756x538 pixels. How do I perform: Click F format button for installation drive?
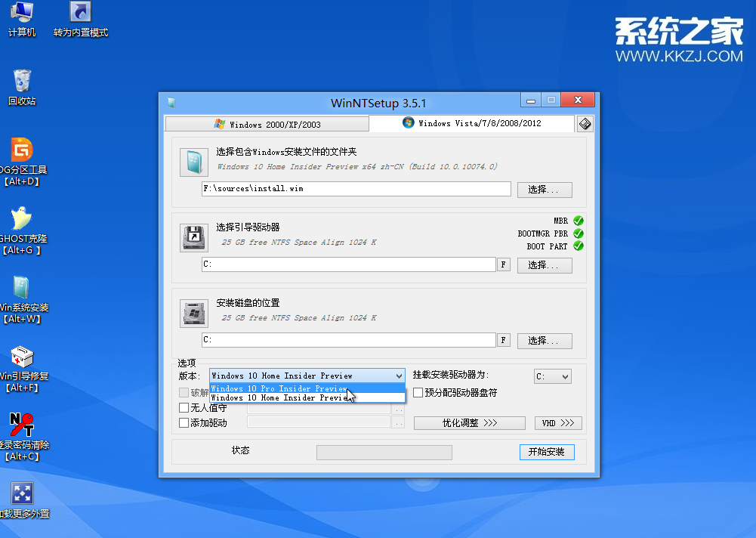[503, 340]
